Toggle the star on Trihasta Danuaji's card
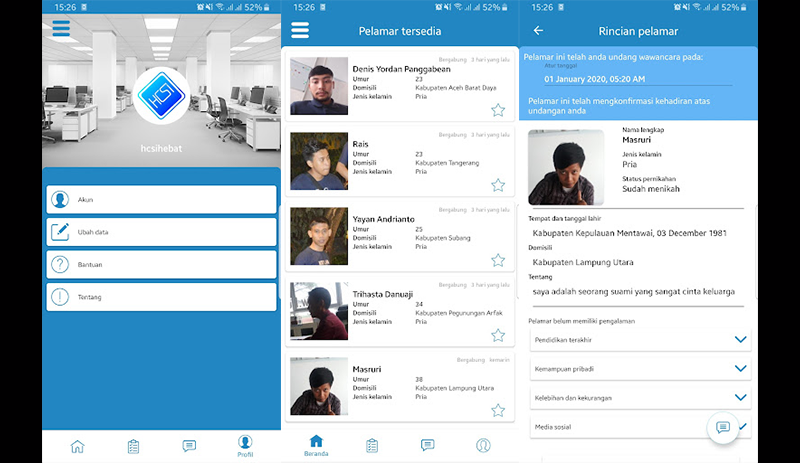 pos(498,335)
